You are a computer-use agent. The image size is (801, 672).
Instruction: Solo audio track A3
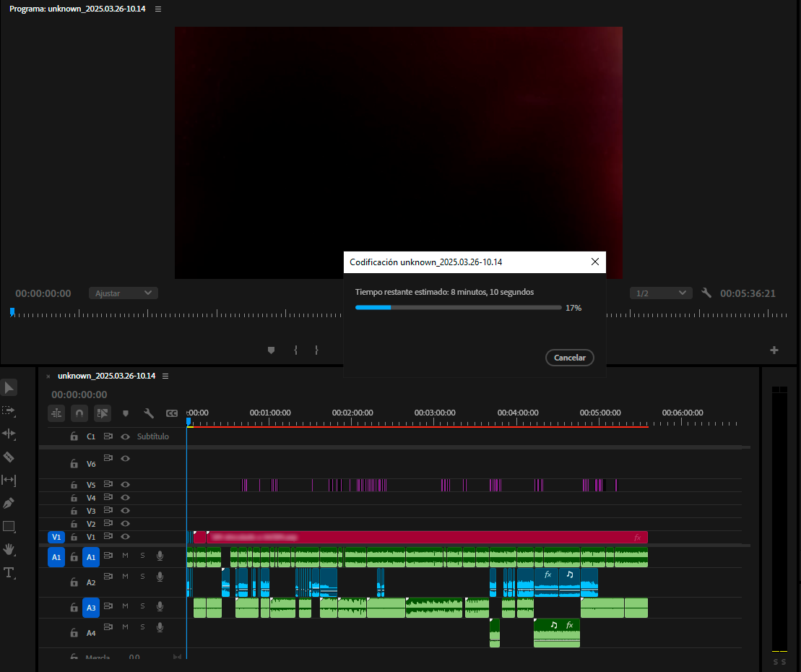142,606
